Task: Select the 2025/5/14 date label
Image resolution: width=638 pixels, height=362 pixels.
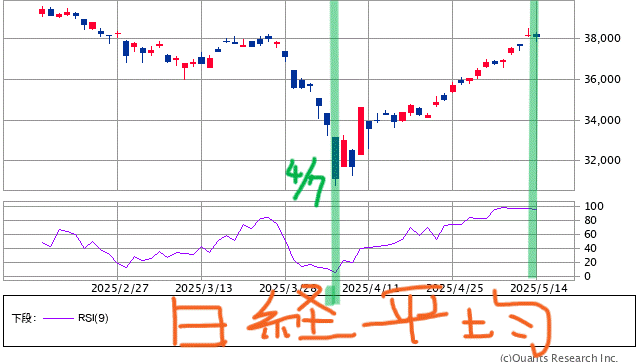Action: point(539,288)
